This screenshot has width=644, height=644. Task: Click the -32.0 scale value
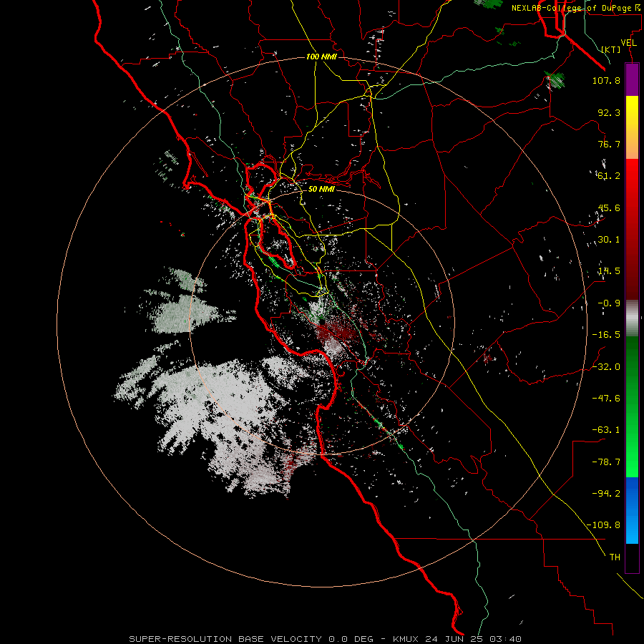click(606, 367)
